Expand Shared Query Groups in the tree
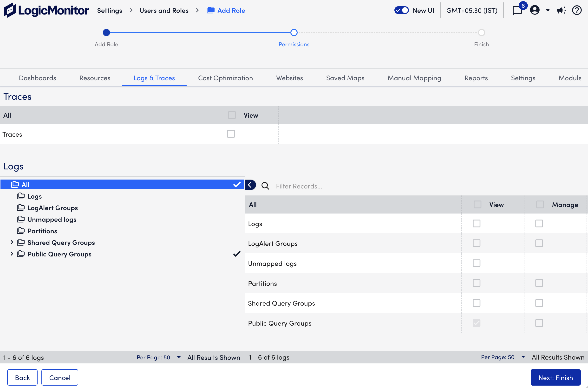The width and height of the screenshot is (588, 388). coord(12,242)
